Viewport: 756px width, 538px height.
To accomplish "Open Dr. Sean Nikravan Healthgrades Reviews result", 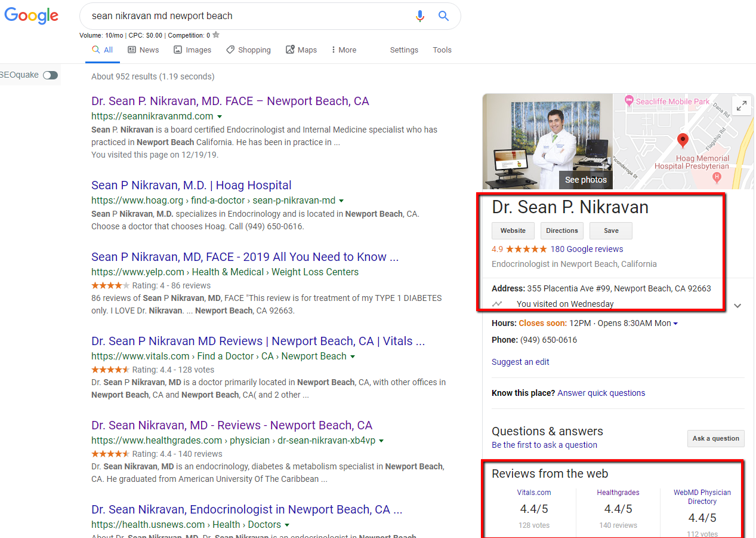I will [232, 426].
